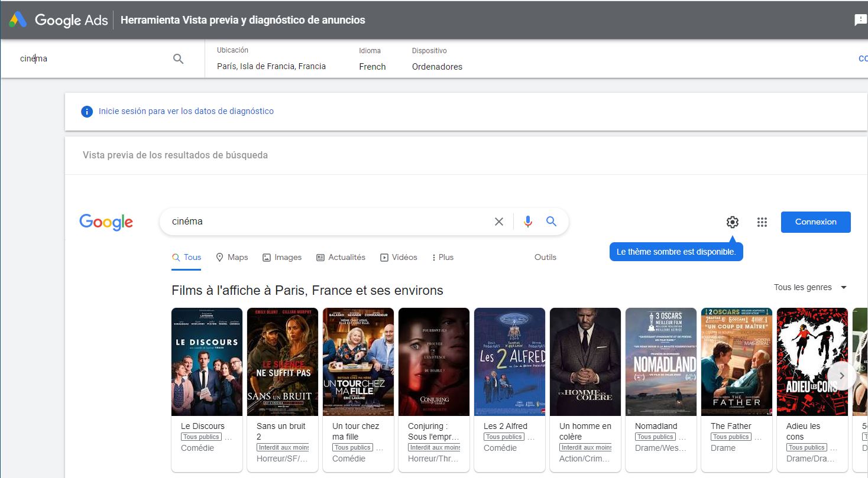This screenshot has height=478, width=868.
Task: Switch to the Vidéos tab
Action: [x=399, y=258]
